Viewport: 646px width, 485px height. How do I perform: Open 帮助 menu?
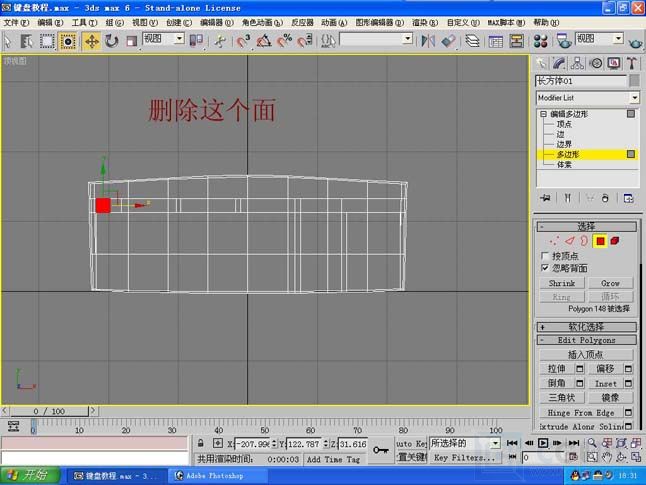tap(546, 23)
